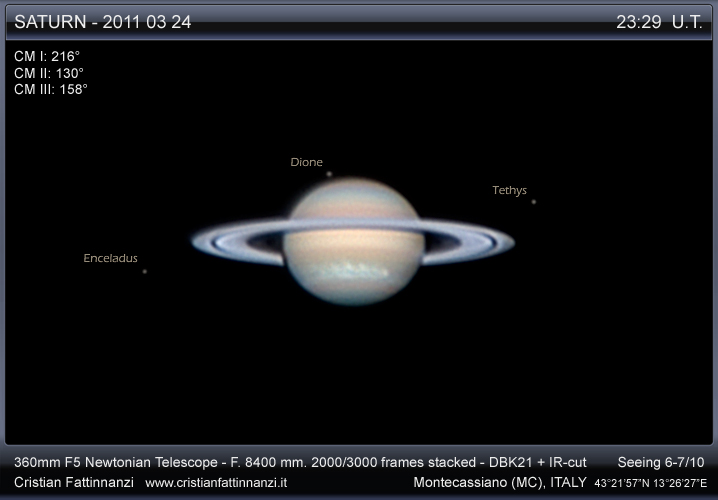
Task: Click the moon dot beside Tethys label
Action: point(533,201)
